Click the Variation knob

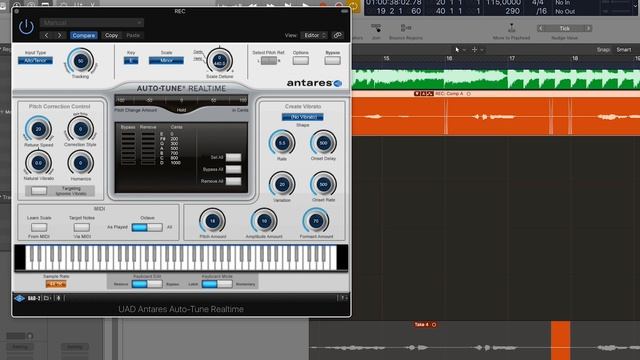(x=282, y=184)
